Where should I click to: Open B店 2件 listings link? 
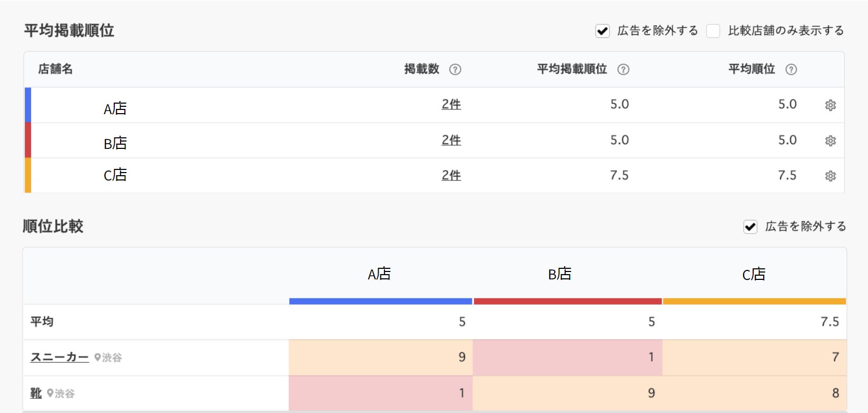pyautogui.click(x=451, y=140)
